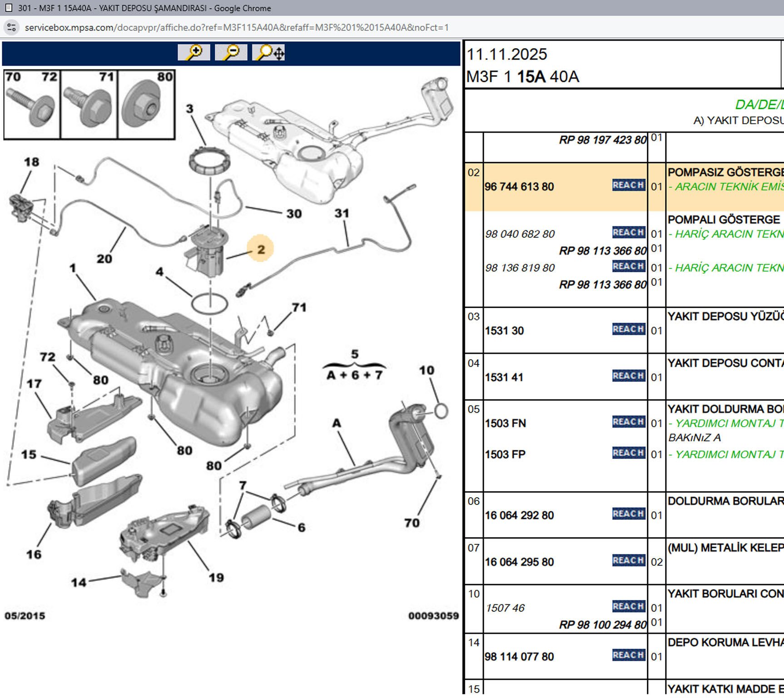Select the bolt thumbnail labeled 71
This screenshot has width=784, height=698.
click(x=89, y=105)
